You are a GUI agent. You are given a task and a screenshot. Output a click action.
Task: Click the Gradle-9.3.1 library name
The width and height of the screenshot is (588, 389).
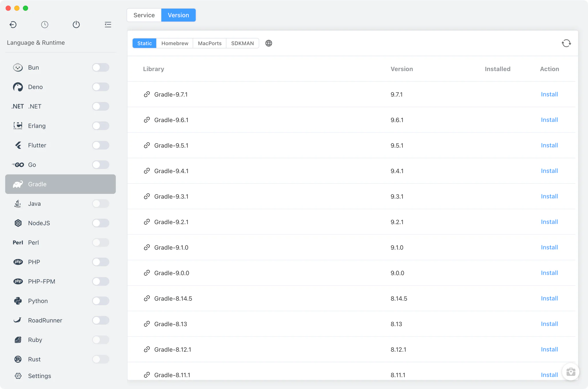tap(171, 197)
